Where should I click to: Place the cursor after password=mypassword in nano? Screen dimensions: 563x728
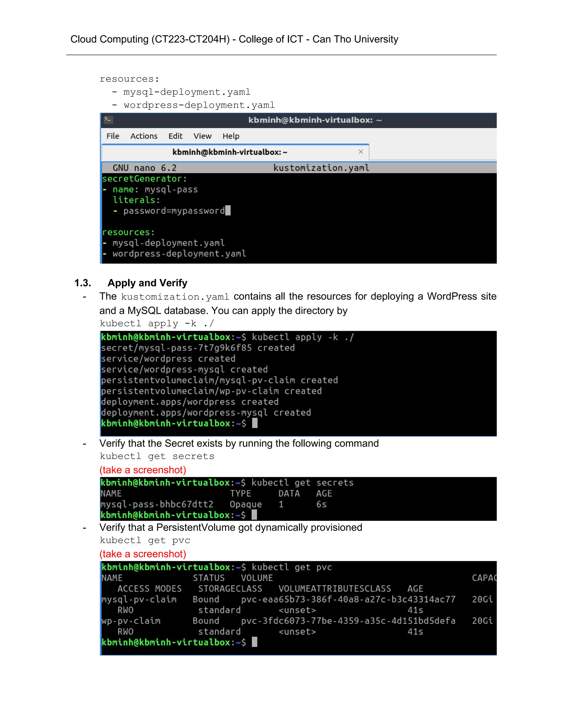click(x=228, y=211)
